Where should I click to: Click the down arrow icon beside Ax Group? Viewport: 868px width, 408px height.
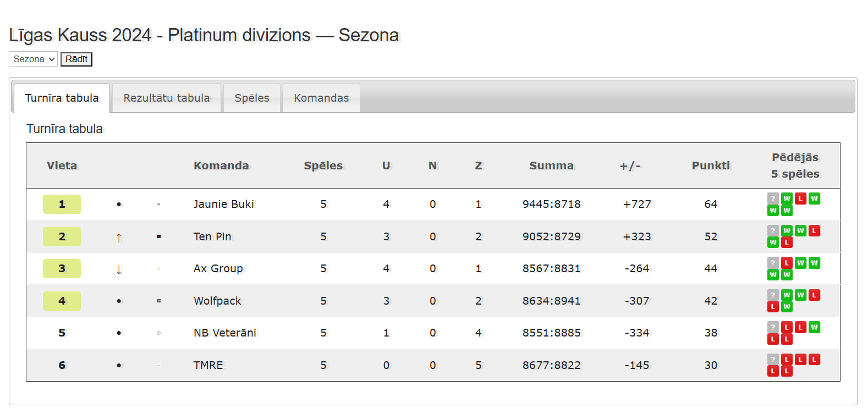[x=119, y=269]
